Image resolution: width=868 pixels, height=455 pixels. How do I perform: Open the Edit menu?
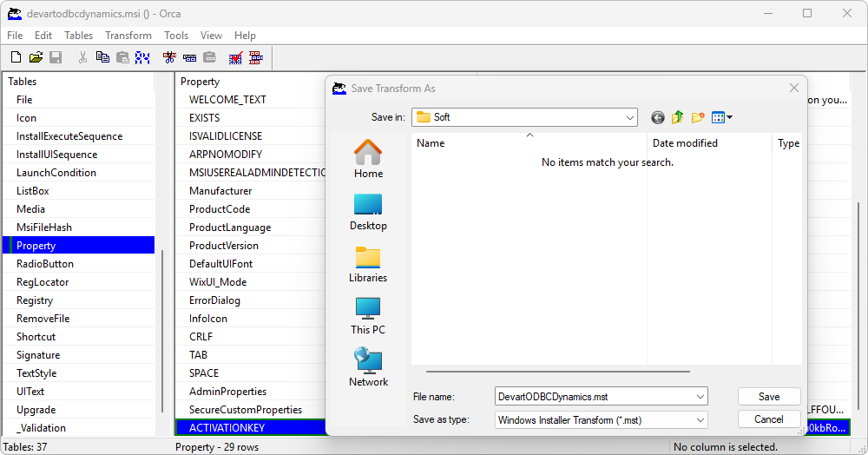click(43, 36)
